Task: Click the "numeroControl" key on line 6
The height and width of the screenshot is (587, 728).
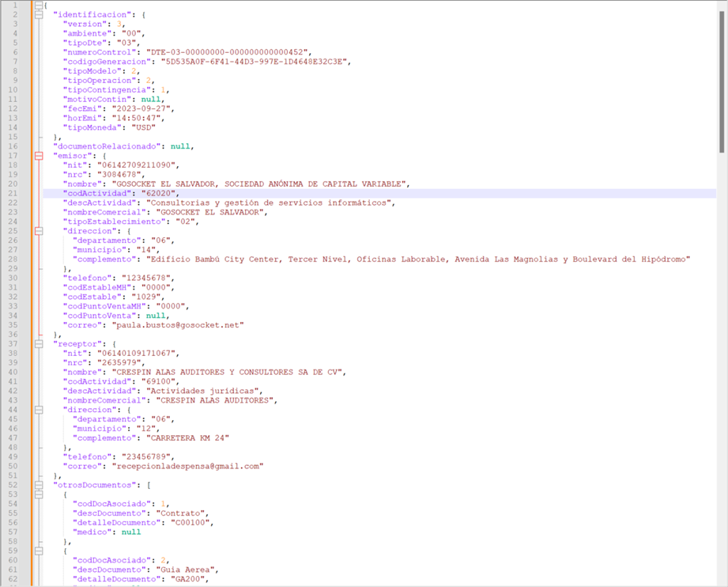Action: pos(100,52)
